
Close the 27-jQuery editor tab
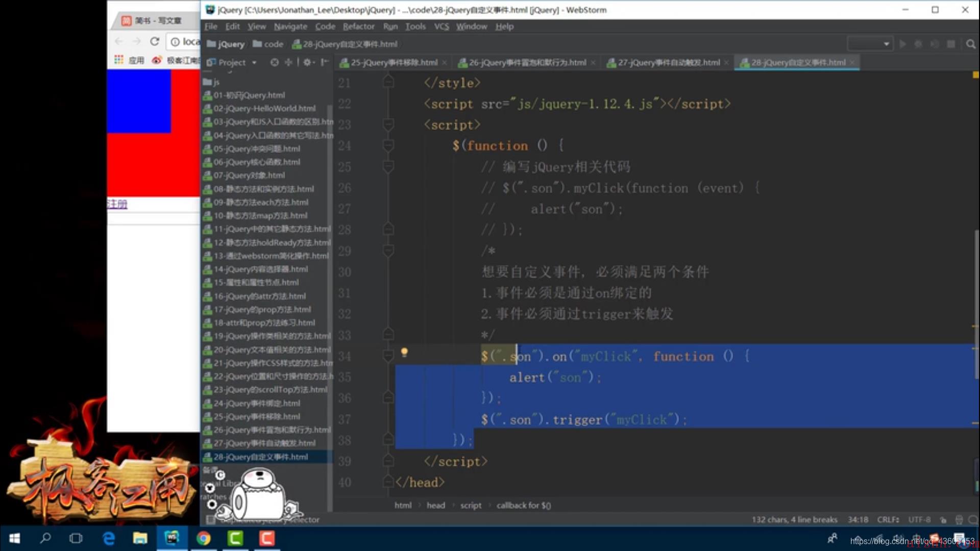[726, 63]
